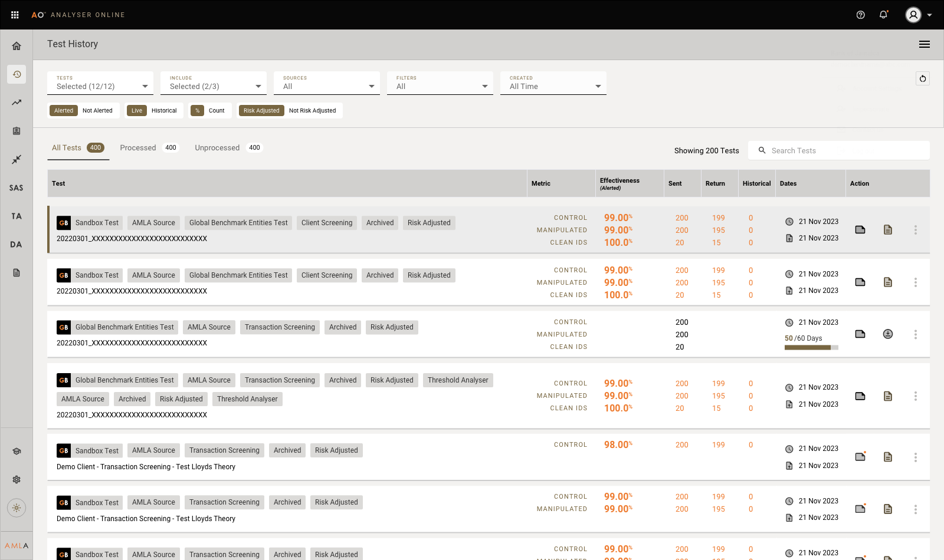
Task: Click the help question mark icon
Action: (x=860, y=15)
